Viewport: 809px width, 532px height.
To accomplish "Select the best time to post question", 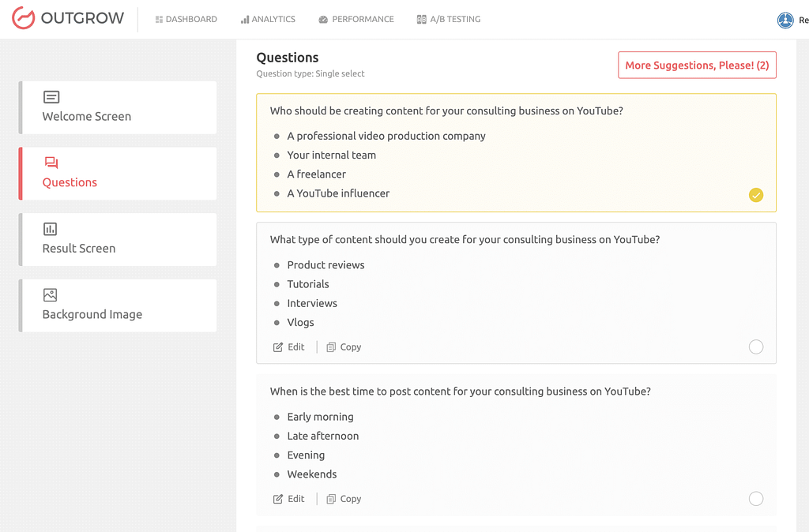I will click(x=755, y=498).
